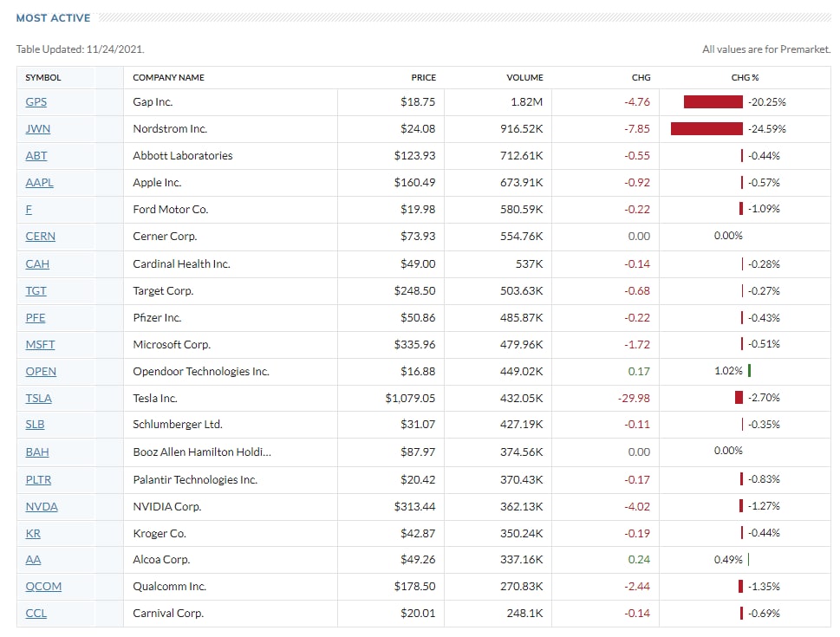Open the JWN ticker link

[37, 128]
